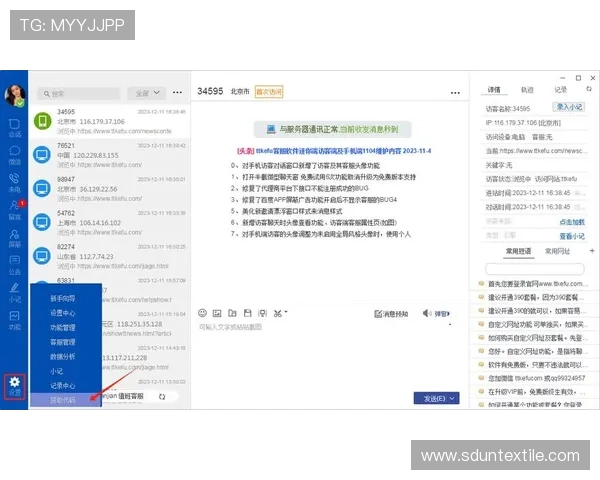Select visitor 76521 from 中国 120.229.83.155
Image resolution: width=600 pixels, height=480 pixels.
click(x=110, y=155)
